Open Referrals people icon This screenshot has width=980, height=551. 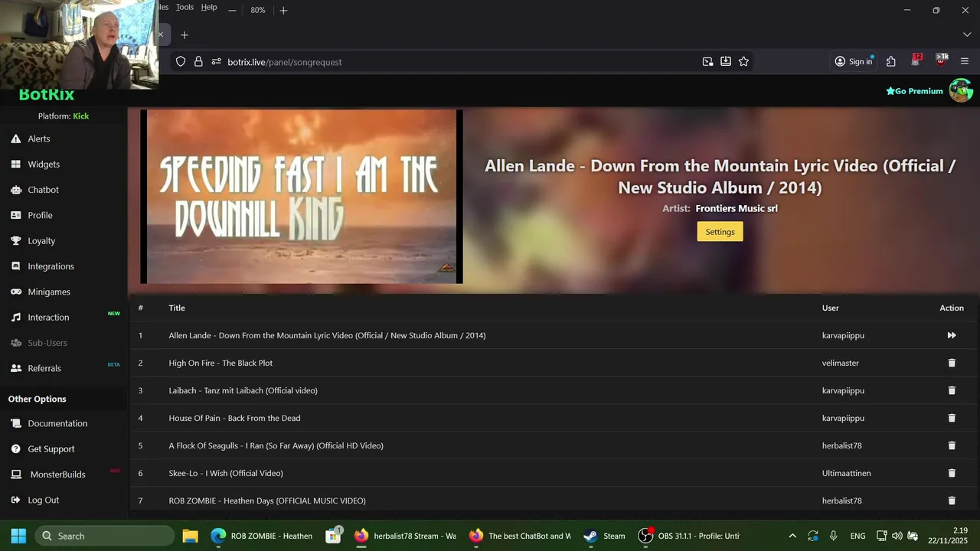tap(15, 368)
